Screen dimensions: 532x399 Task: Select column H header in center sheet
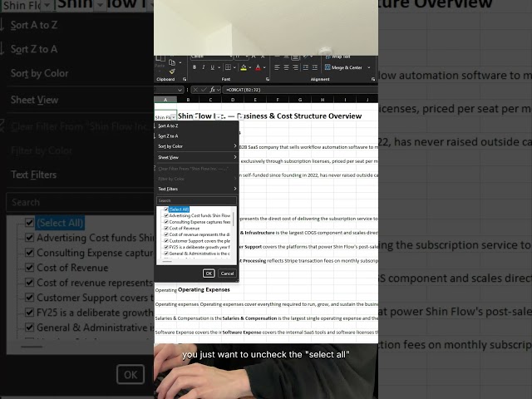(323, 100)
